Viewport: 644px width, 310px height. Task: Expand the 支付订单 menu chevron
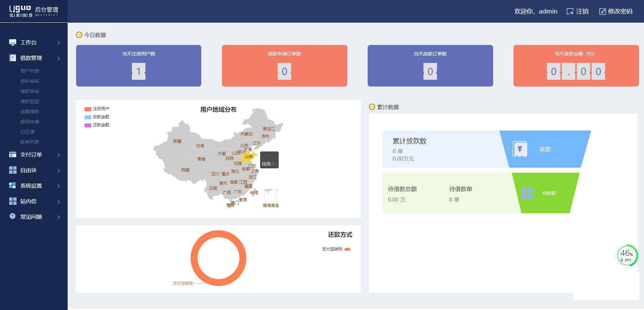pyautogui.click(x=59, y=155)
